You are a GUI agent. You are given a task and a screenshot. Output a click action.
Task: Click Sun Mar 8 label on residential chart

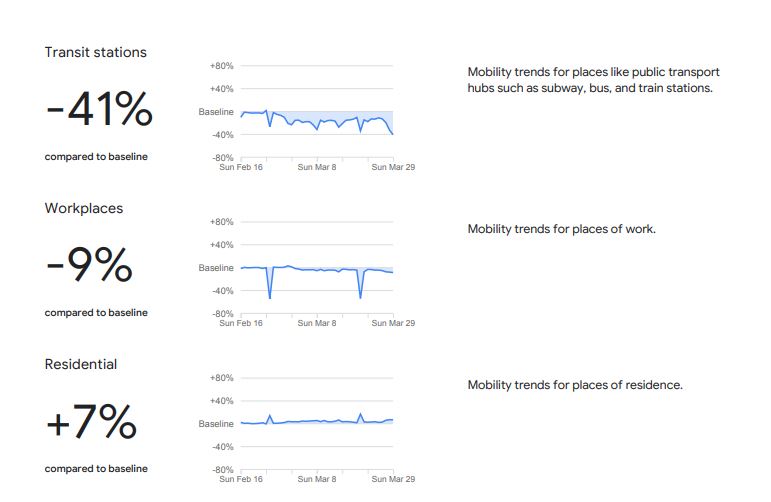coord(317,479)
